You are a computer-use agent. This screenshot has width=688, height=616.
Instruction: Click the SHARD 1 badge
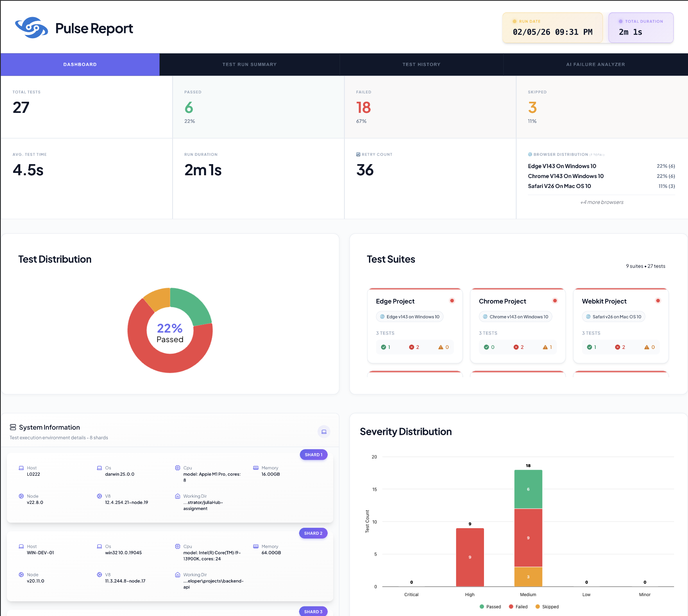click(x=313, y=455)
